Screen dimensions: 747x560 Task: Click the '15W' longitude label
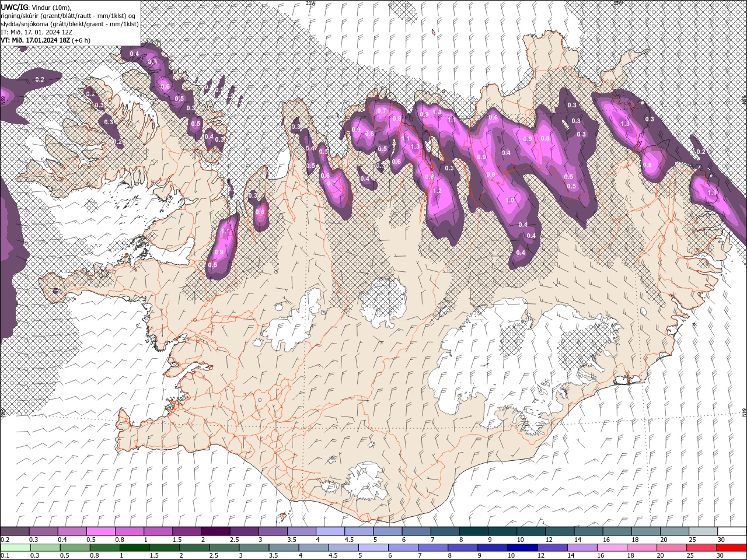618,3
